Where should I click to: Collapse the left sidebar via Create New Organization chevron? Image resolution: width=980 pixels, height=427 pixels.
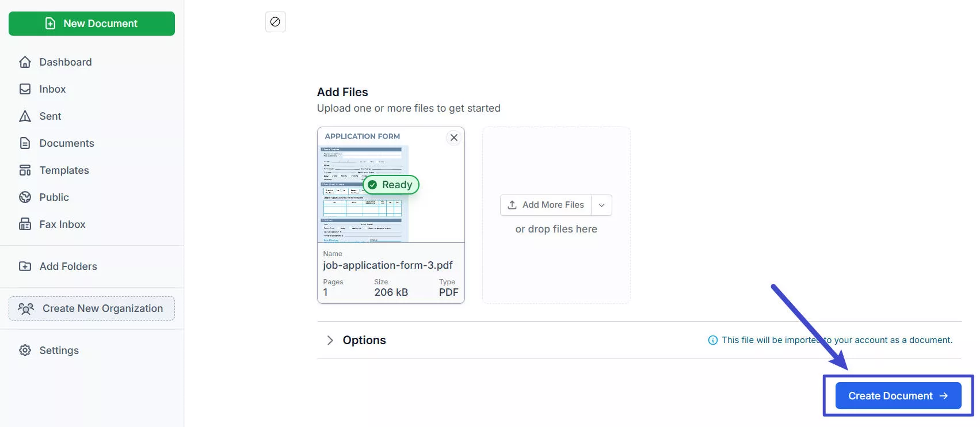[x=25, y=308]
